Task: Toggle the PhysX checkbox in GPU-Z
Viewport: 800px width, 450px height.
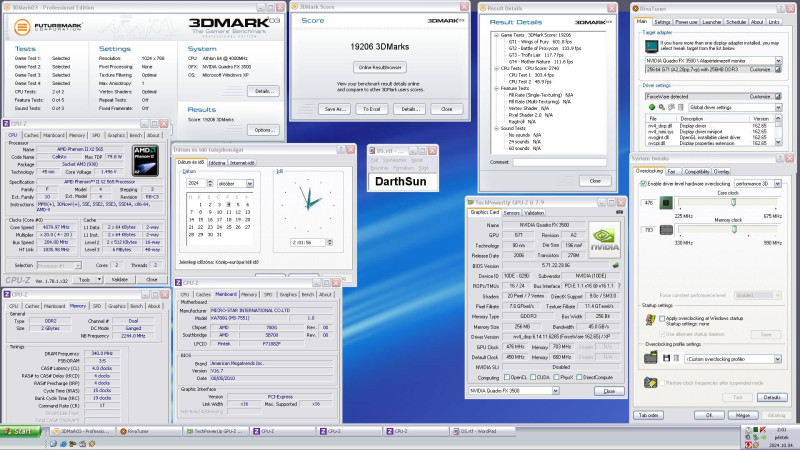Action: point(556,378)
